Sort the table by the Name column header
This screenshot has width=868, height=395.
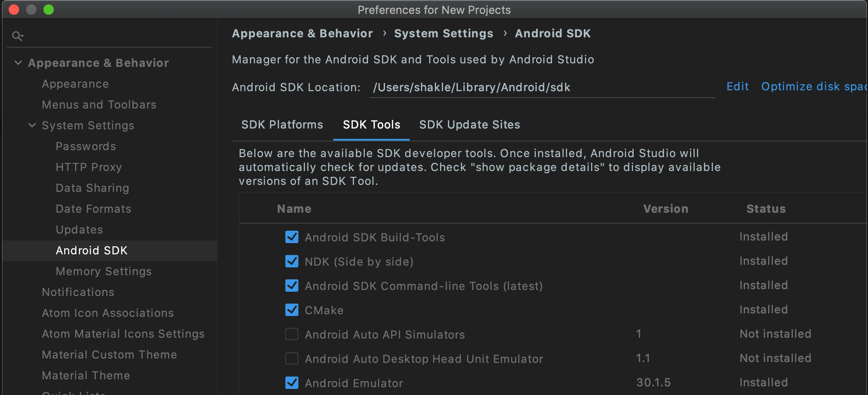(x=294, y=209)
